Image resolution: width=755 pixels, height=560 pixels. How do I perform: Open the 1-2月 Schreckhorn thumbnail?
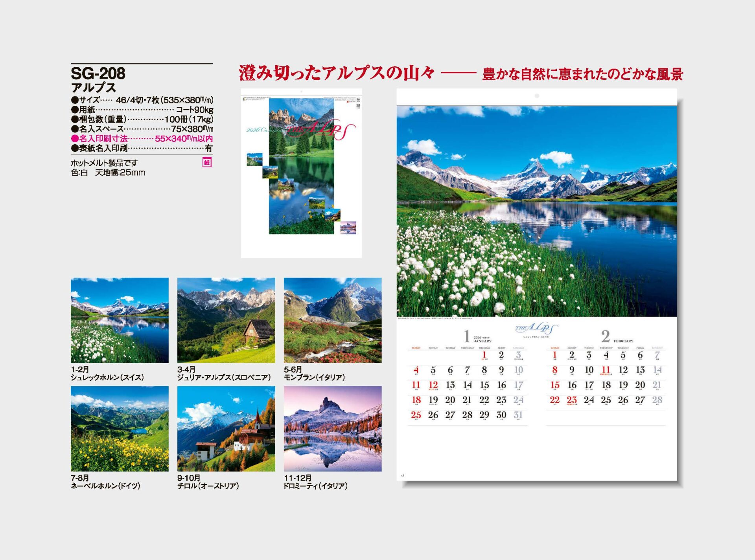(x=120, y=320)
